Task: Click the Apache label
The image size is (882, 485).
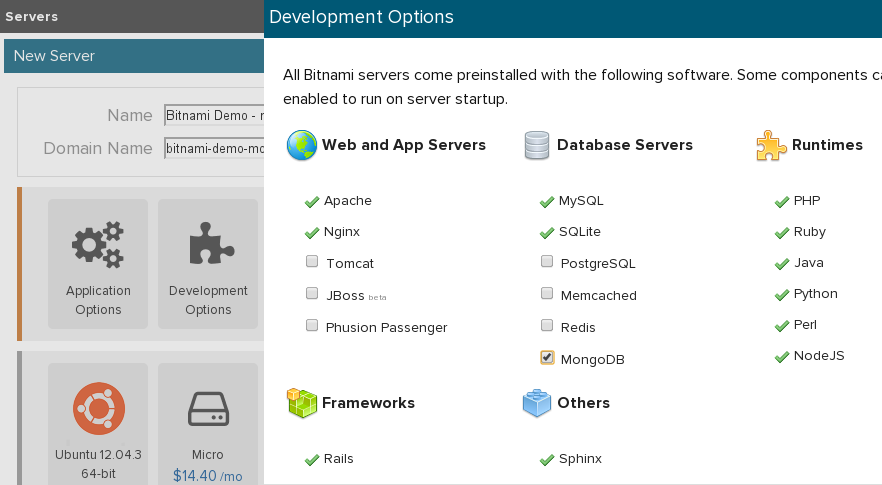Action: pyautogui.click(x=348, y=201)
